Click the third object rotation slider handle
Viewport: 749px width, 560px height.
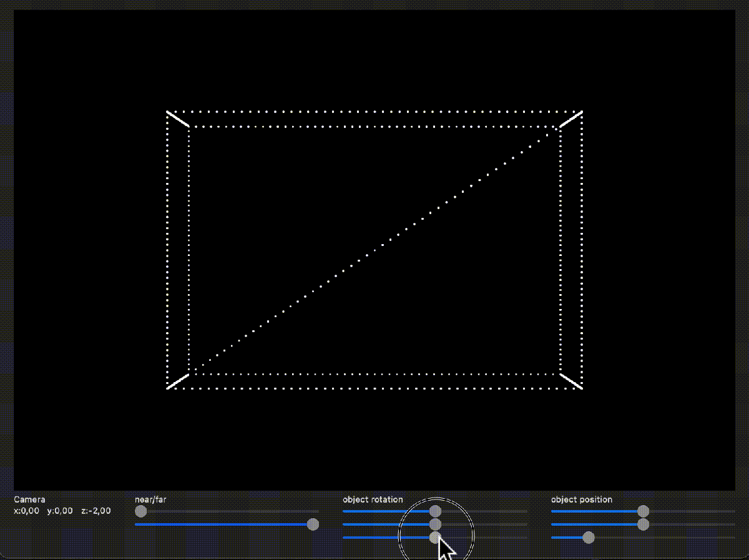tap(435, 538)
